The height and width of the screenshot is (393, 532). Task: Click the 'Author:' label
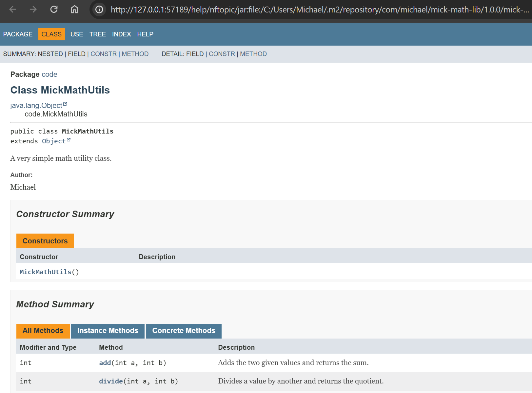(x=21, y=175)
